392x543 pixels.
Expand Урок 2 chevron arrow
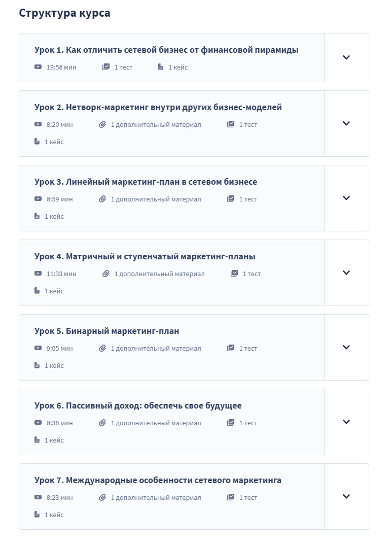346,123
